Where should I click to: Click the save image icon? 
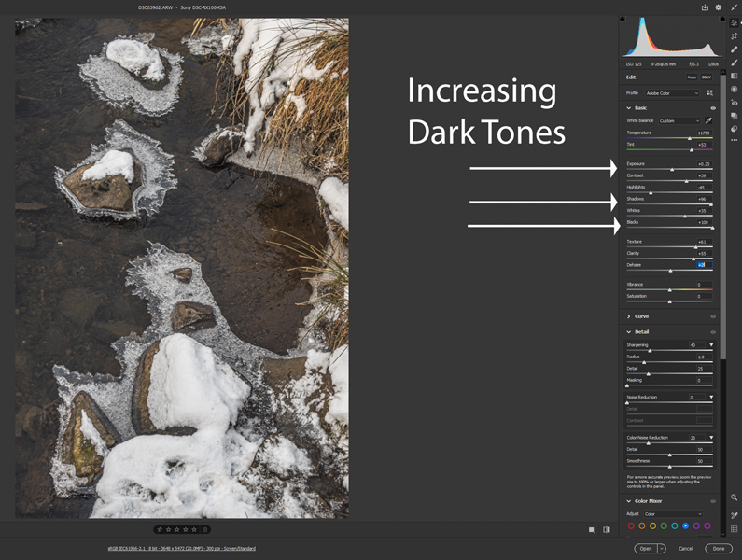705,7
